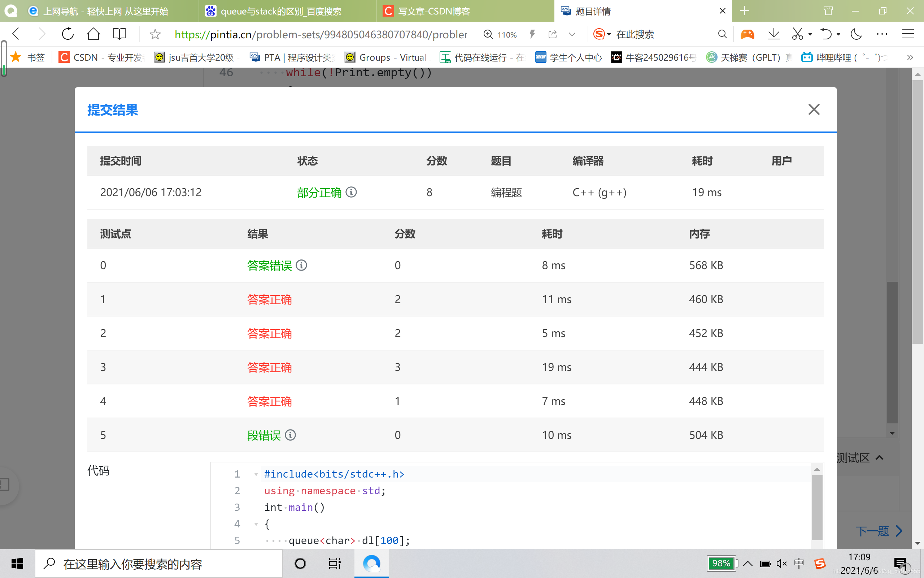Close the 提交结果 dialog
Viewport: 924px width, 578px height.
[x=814, y=109]
